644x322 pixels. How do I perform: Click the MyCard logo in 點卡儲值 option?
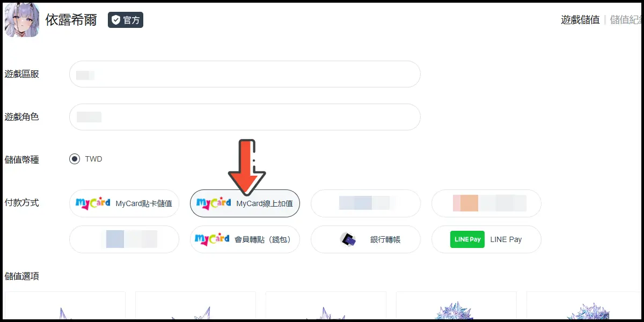click(93, 203)
